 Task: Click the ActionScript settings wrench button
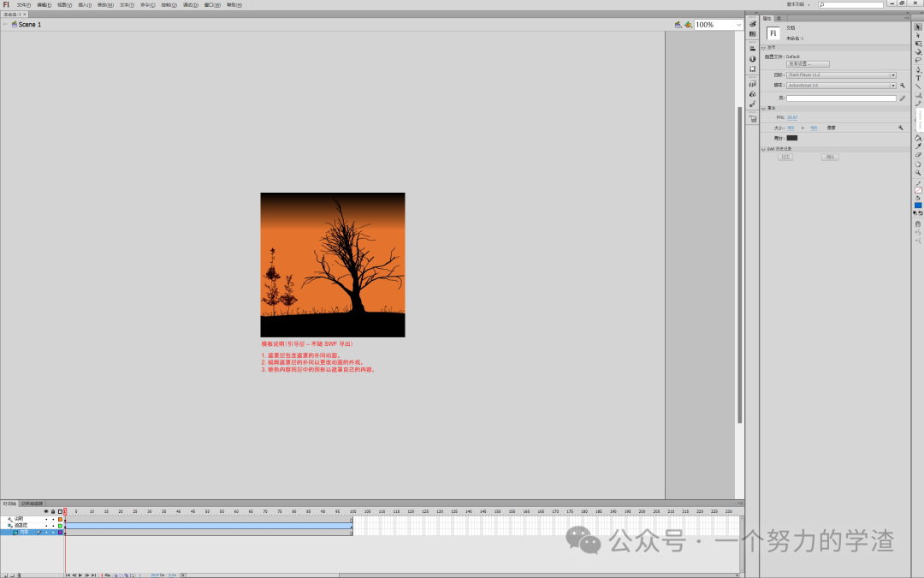903,86
